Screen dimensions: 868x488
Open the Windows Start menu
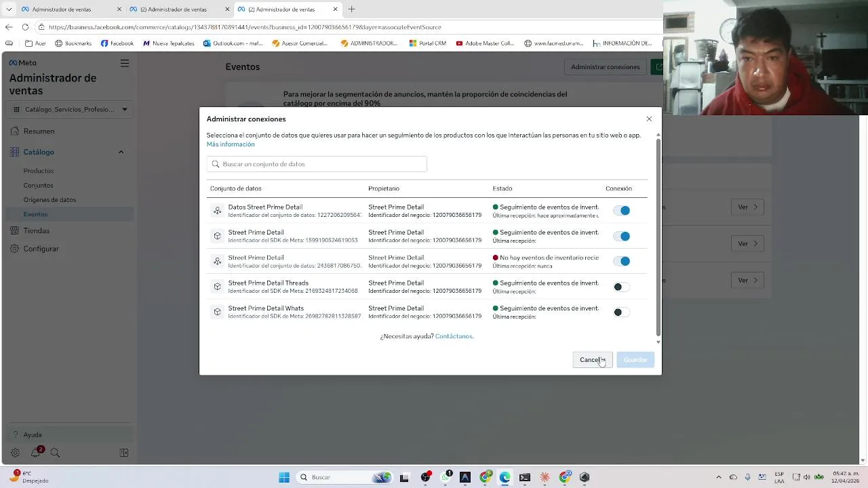pyautogui.click(x=284, y=477)
